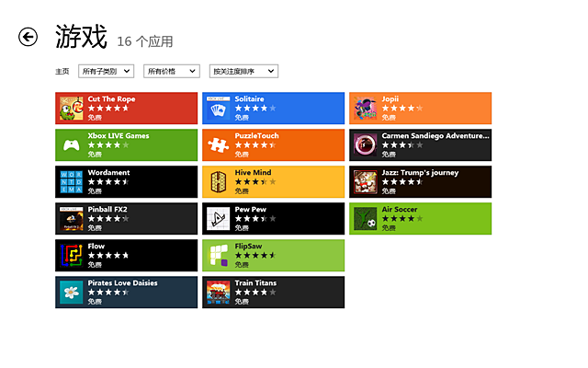The height and width of the screenshot is (368, 588).
Task: Click the Jopii app icon
Action: pyautogui.click(x=366, y=109)
